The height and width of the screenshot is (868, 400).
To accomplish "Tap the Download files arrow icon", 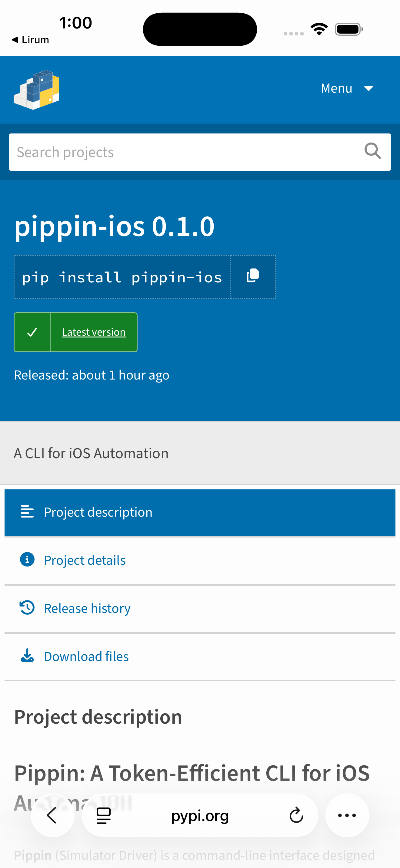I will click(27, 656).
